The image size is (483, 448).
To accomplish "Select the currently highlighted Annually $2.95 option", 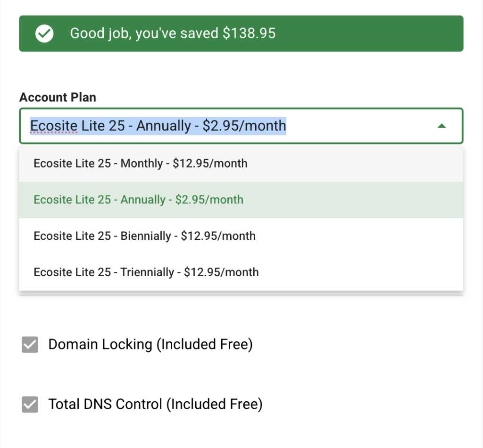I will (x=138, y=199).
